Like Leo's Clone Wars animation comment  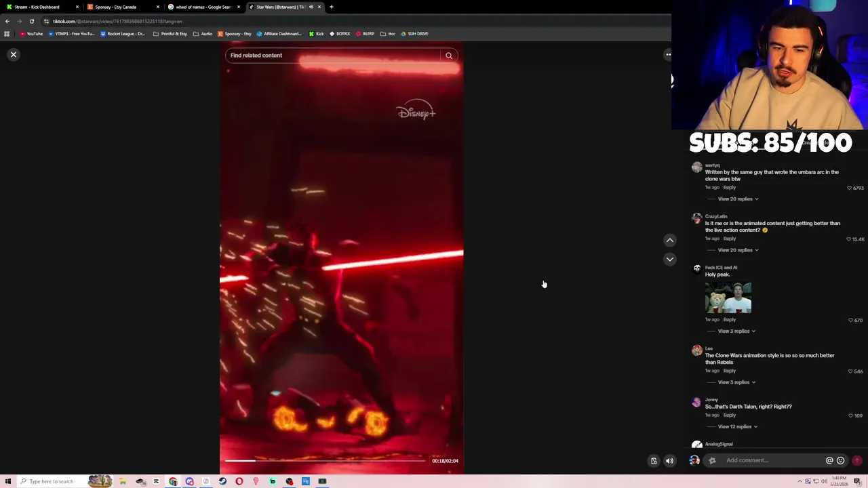[849, 371]
